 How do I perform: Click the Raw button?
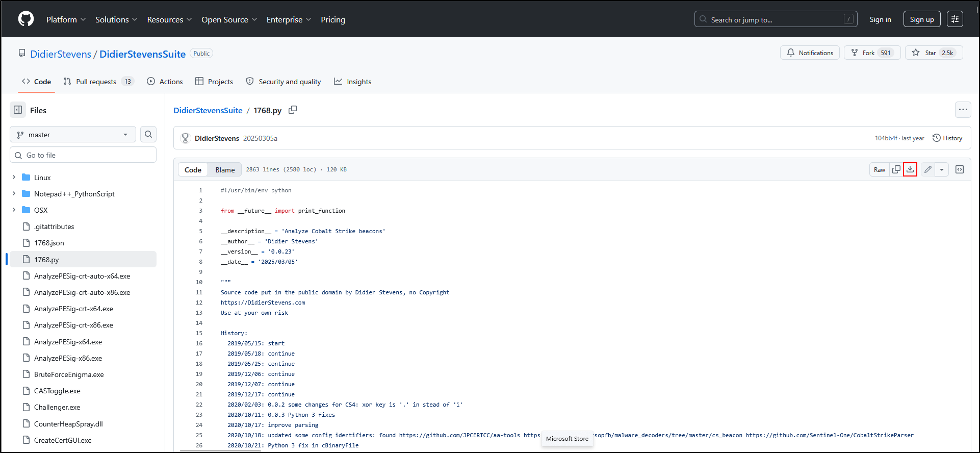pyautogui.click(x=880, y=169)
